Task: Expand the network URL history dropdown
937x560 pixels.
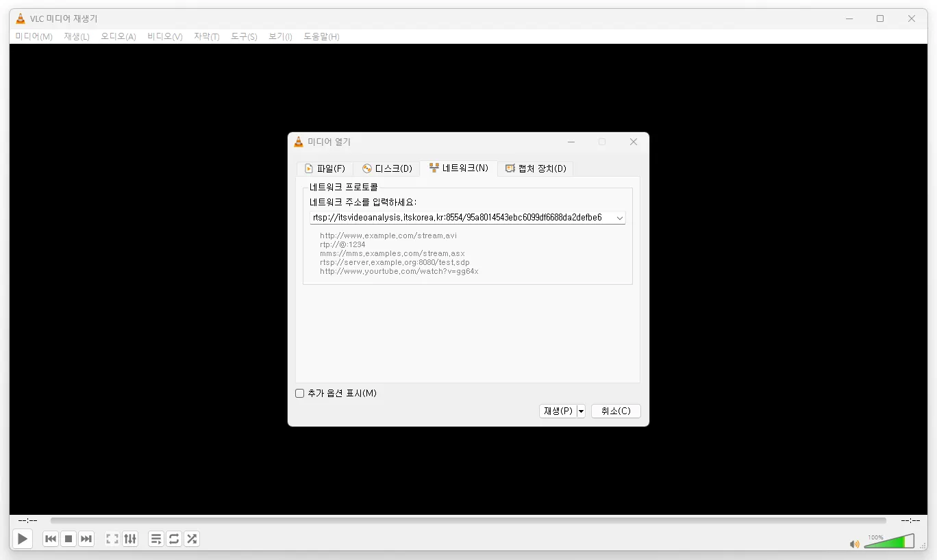Action: tap(619, 218)
